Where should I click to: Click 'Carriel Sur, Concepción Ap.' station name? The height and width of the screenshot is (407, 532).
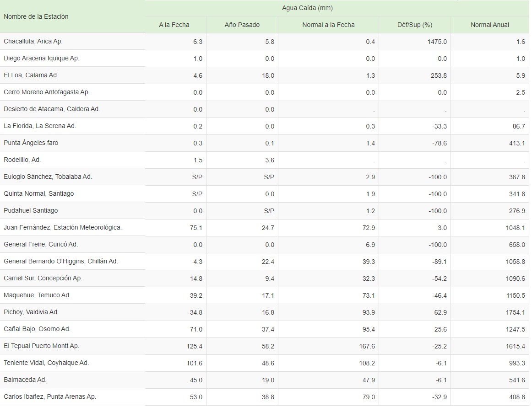[43, 278]
